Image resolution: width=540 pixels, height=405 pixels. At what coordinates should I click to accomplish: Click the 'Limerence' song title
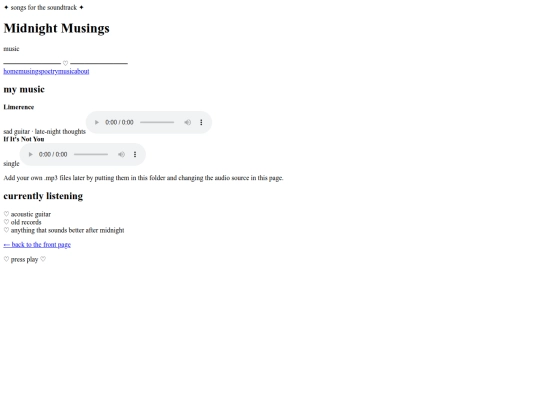[19, 107]
